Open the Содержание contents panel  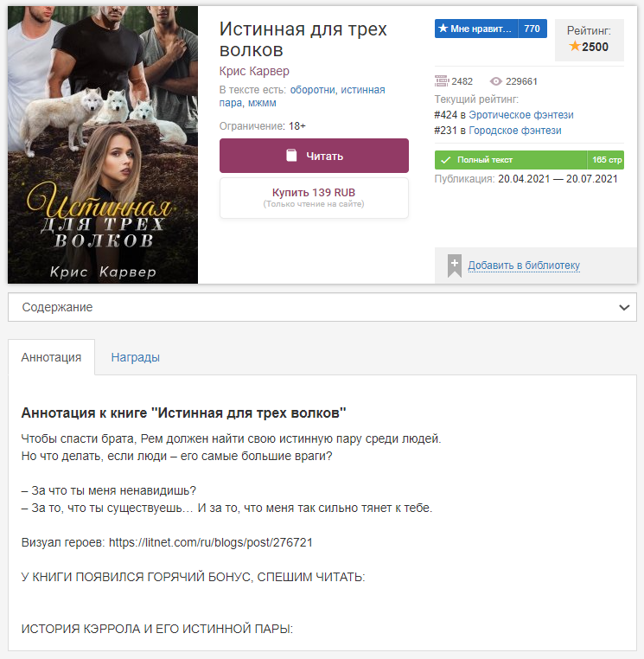[322, 307]
